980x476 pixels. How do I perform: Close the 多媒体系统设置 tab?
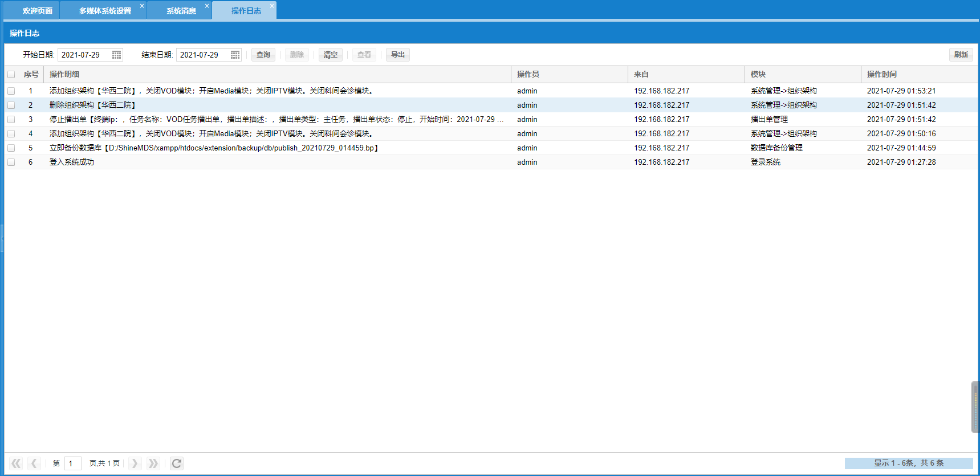(x=142, y=6)
